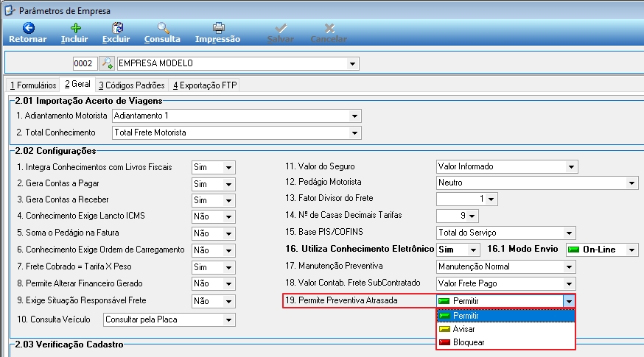Click the Parâmetros de Empresa window icon
This screenshot has width=644, height=357.
click(10, 10)
